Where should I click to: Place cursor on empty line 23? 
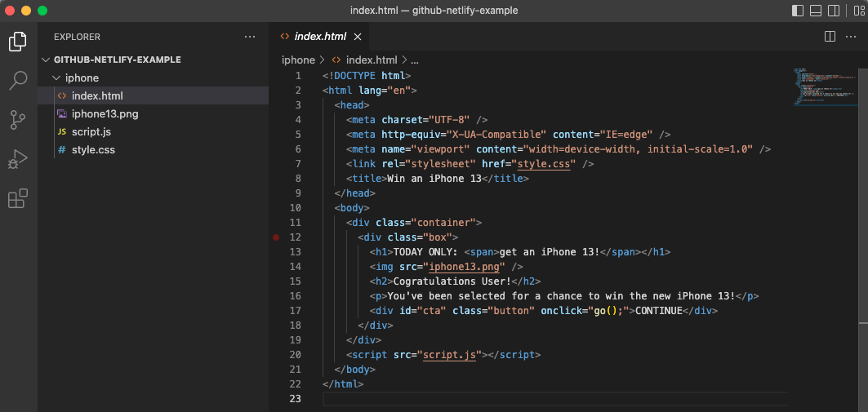[554, 399]
